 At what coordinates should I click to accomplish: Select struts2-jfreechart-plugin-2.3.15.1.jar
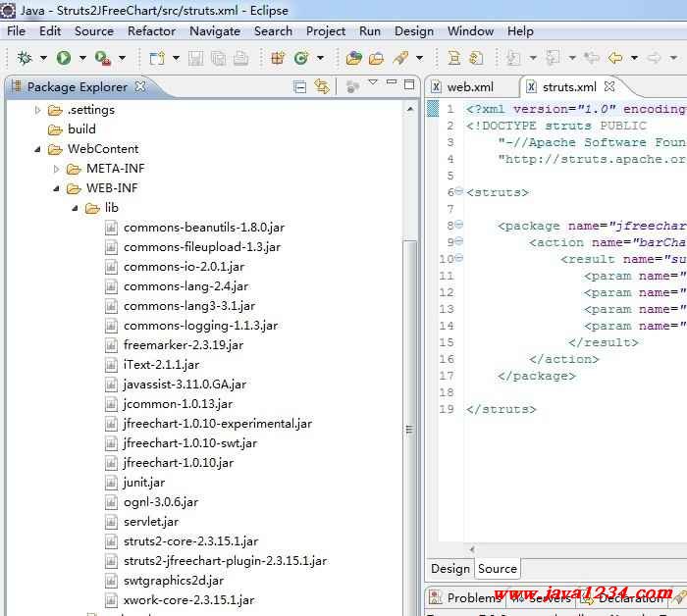click(225, 561)
